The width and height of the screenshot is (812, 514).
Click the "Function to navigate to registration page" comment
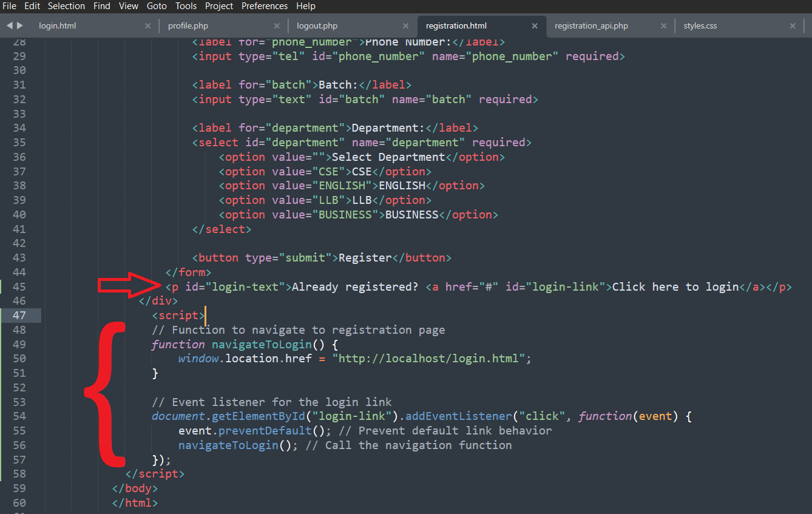[x=299, y=330]
